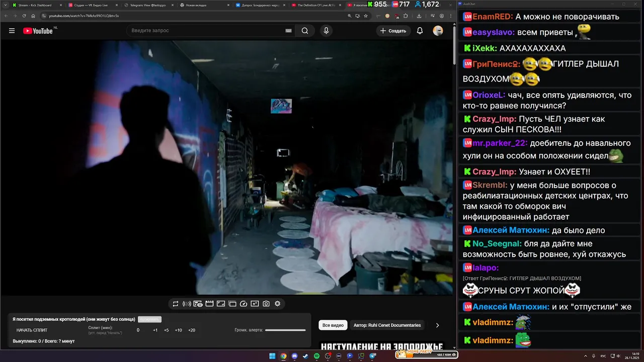
Task: Click the speedometer playback speed icon
Action: (x=244, y=304)
